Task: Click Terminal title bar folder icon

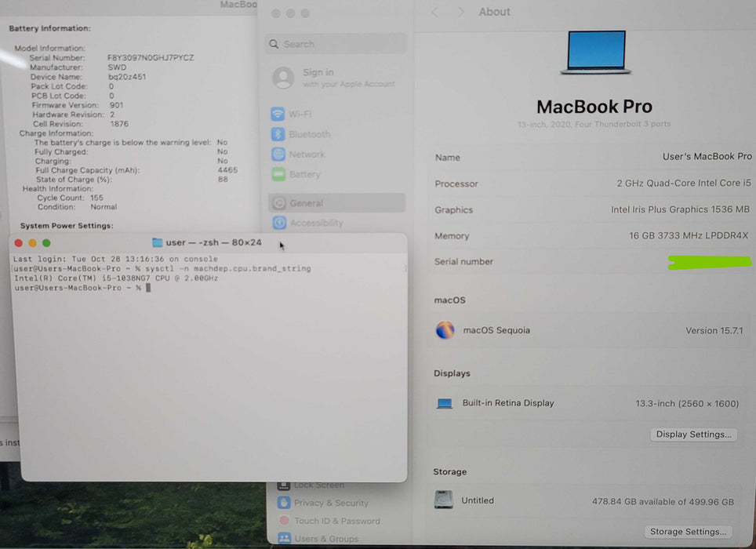Action: (157, 242)
